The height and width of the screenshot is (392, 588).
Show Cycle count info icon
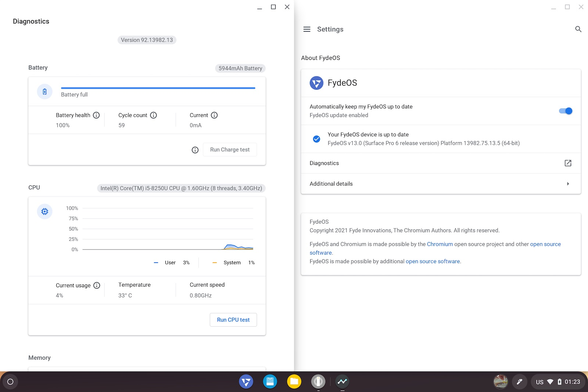coord(154,115)
